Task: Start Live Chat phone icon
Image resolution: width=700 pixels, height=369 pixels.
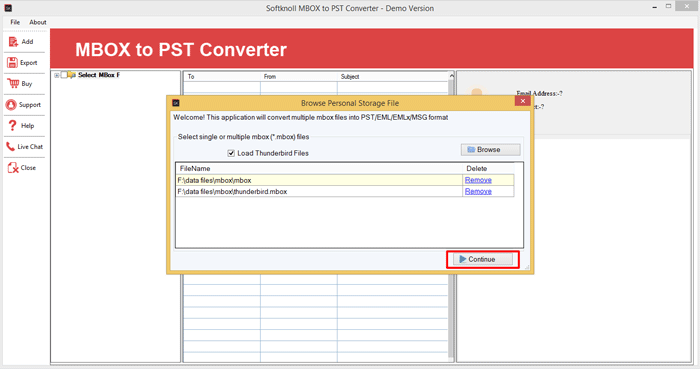Action: pyautogui.click(x=10, y=146)
